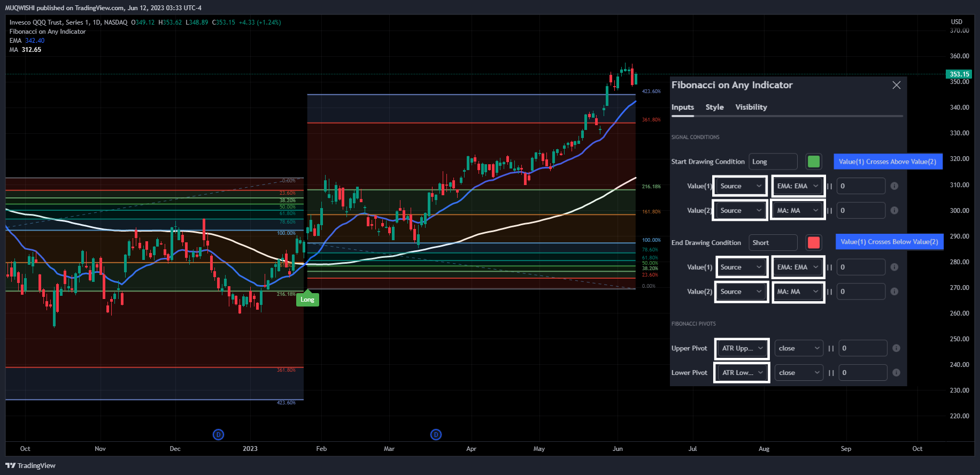Click Upper Pivot number field

pyautogui.click(x=863, y=348)
